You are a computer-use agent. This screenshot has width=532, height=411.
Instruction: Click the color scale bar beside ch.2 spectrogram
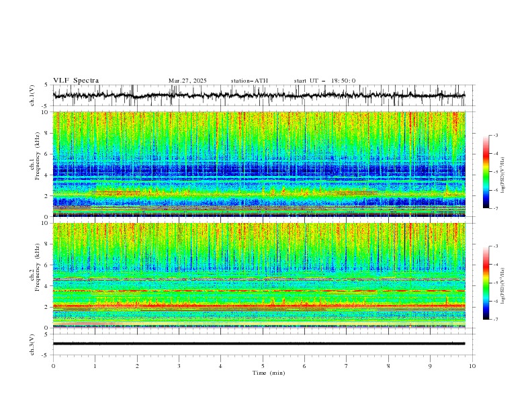486,283
